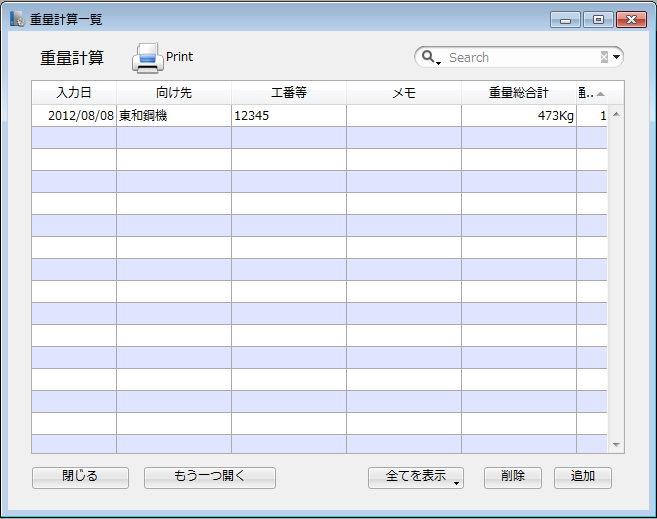Viewport: 657px width, 519px height.
Task: Click the magnifying glass search icon
Action: (428, 57)
